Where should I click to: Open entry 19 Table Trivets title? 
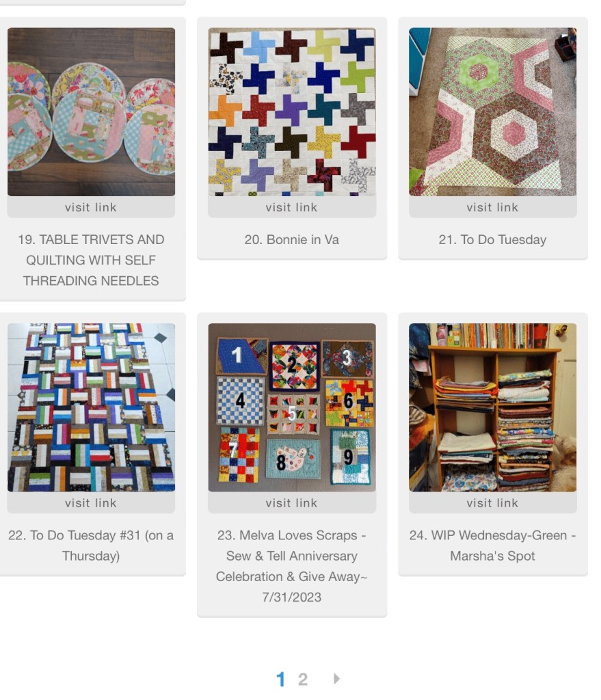pos(91,260)
